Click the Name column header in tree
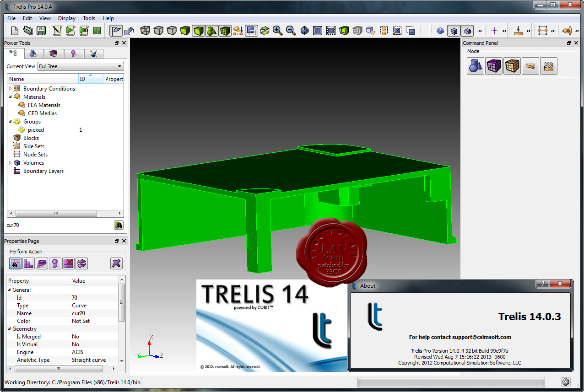Screen dimensions: 584x392 (x=43, y=79)
